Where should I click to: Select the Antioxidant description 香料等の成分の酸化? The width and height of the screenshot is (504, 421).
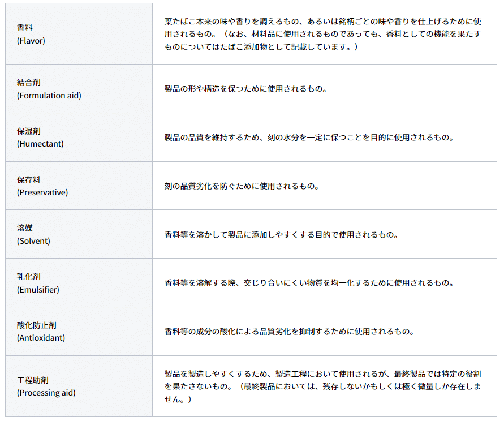(x=289, y=332)
